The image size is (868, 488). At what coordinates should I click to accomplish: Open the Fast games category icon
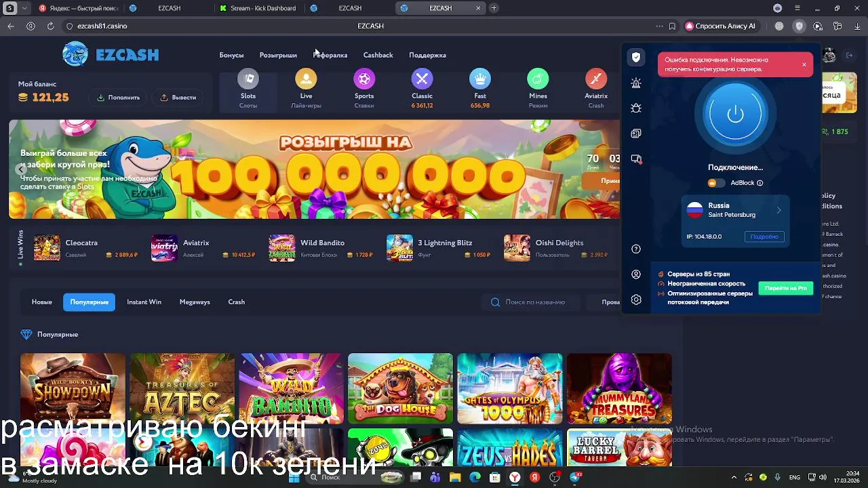tap(480, 79)
